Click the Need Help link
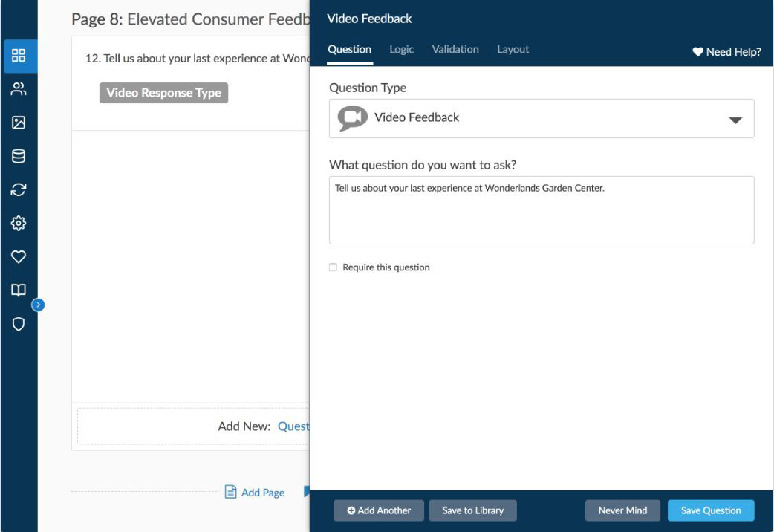Viewport: 774px width, 532px height. point(726,51)
